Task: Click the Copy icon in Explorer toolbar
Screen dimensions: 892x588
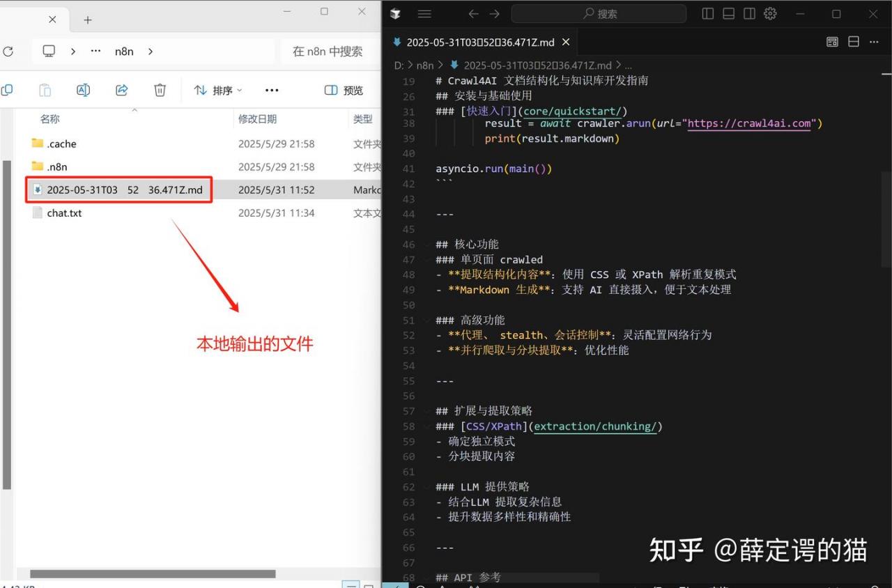Action: 7,90
